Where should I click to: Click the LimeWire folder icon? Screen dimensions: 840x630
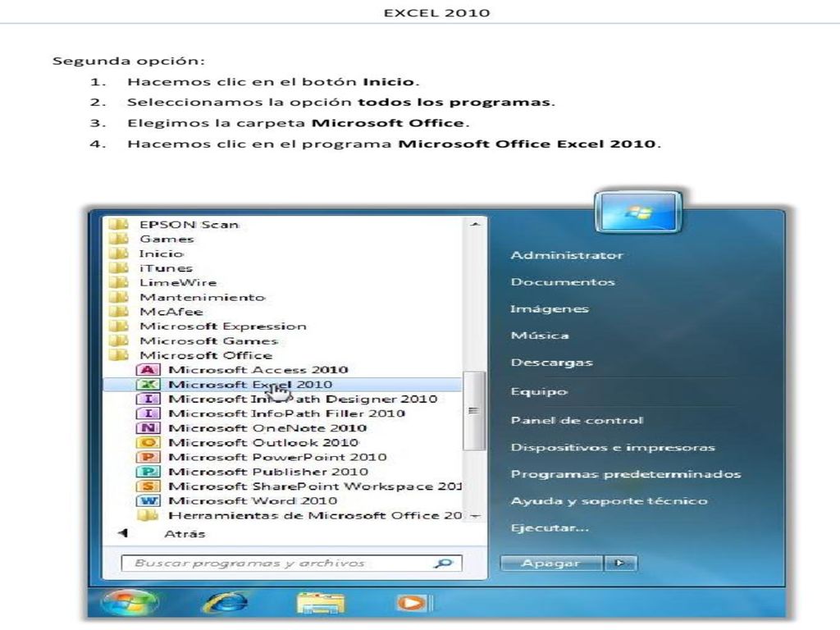118,282
